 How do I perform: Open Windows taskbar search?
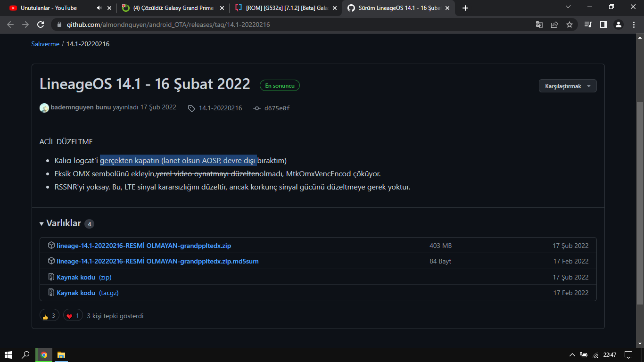click(x=26, y=354)
